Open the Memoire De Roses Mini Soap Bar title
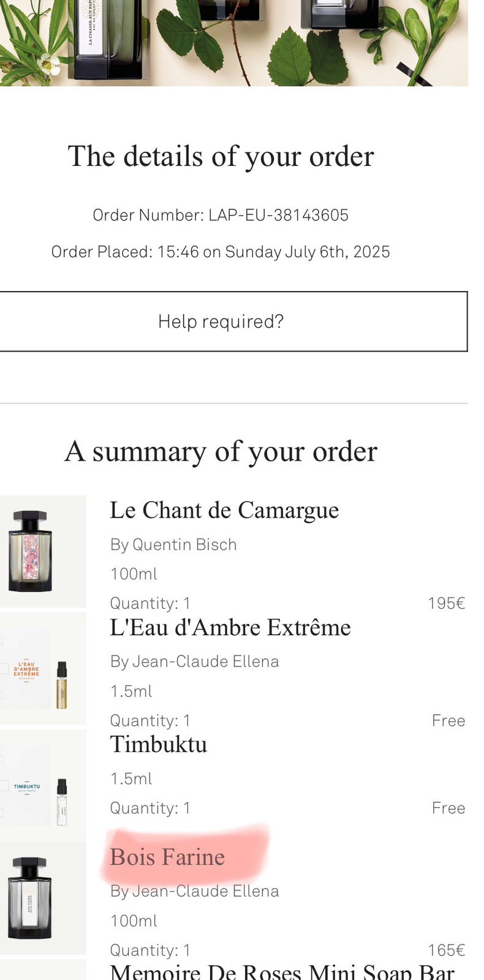484x980 pixels. click(282, 972)
